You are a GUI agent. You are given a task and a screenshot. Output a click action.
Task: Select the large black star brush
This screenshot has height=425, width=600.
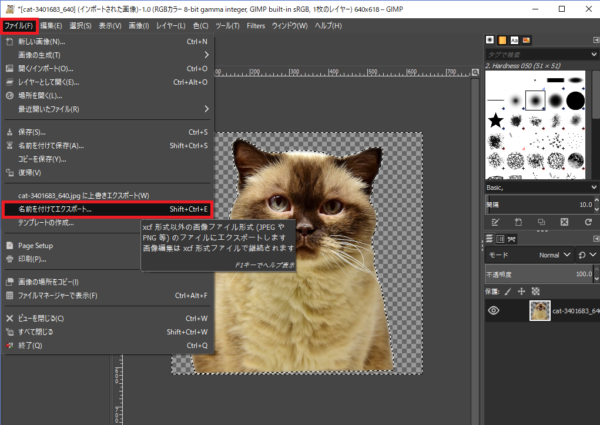click(494, 121)
